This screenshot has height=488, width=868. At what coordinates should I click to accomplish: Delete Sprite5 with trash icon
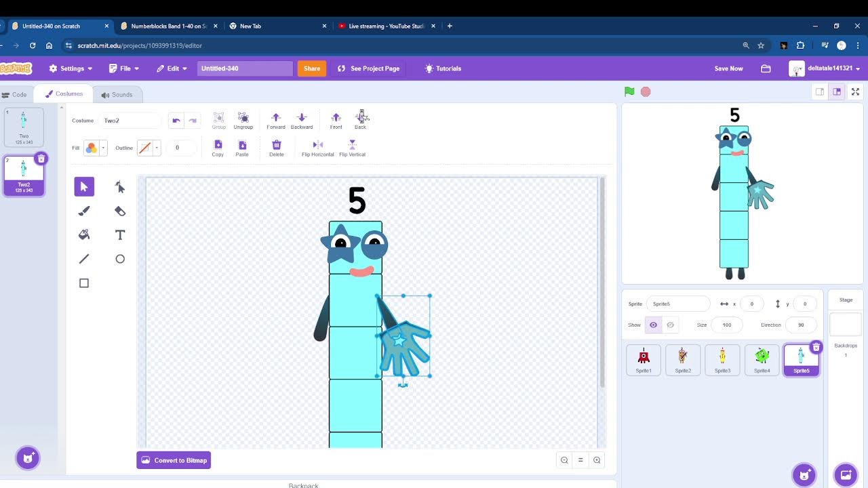(x=816, y=347)
